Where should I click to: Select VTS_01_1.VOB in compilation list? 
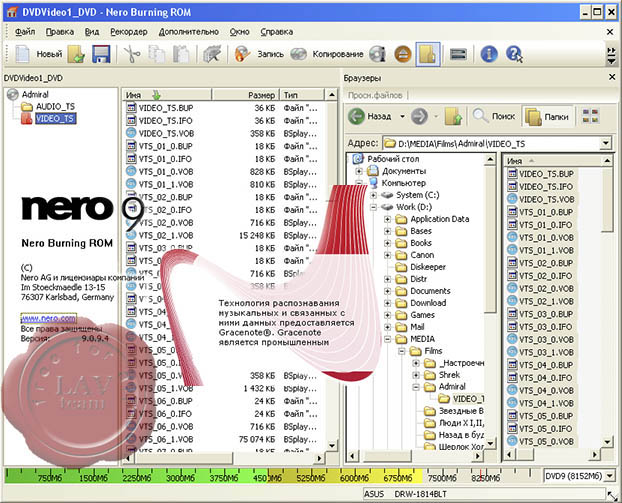[x=166, y=184]
